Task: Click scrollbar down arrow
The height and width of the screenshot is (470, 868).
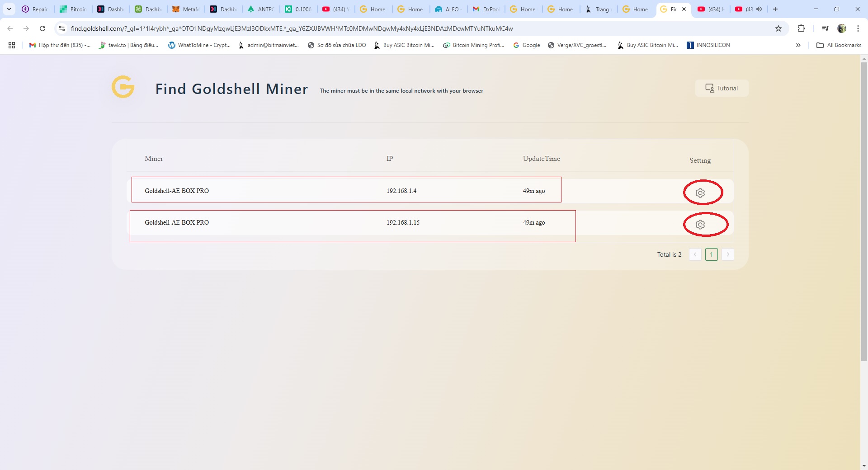Action: tap(864, 466)
